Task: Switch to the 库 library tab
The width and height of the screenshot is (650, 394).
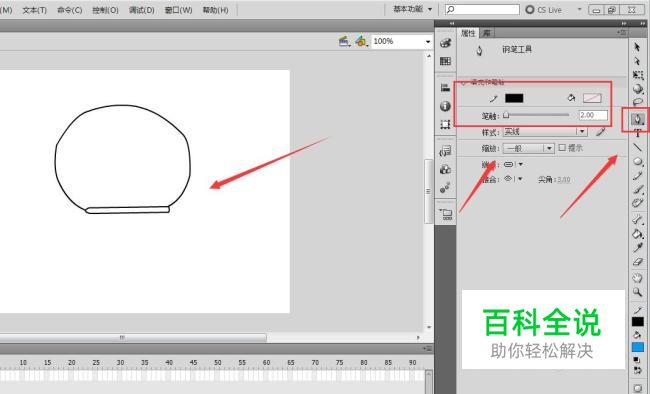Action: (x=487, y=33)
